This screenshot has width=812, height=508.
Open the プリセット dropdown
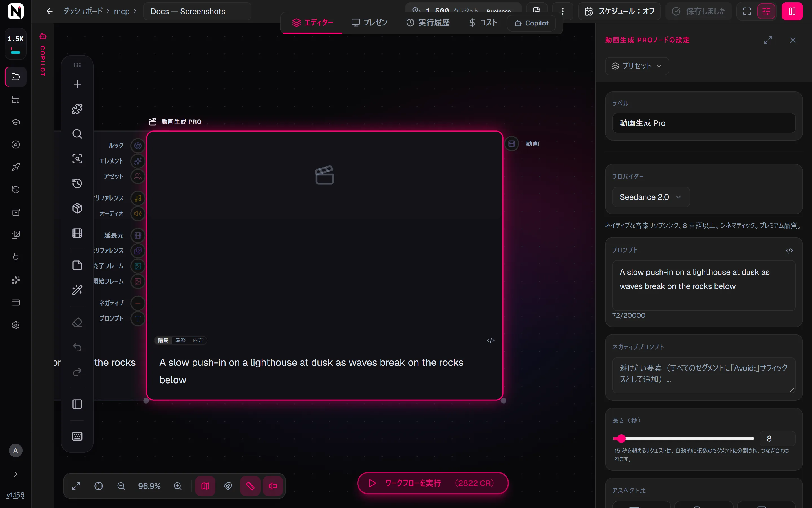[637, 66]
